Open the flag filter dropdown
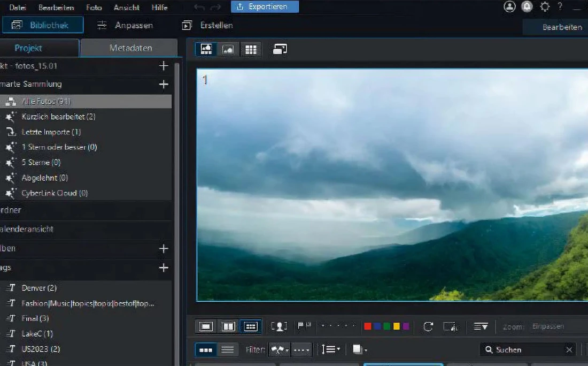The height and width of the screenshot is (366, 588). tap(279, 350)
